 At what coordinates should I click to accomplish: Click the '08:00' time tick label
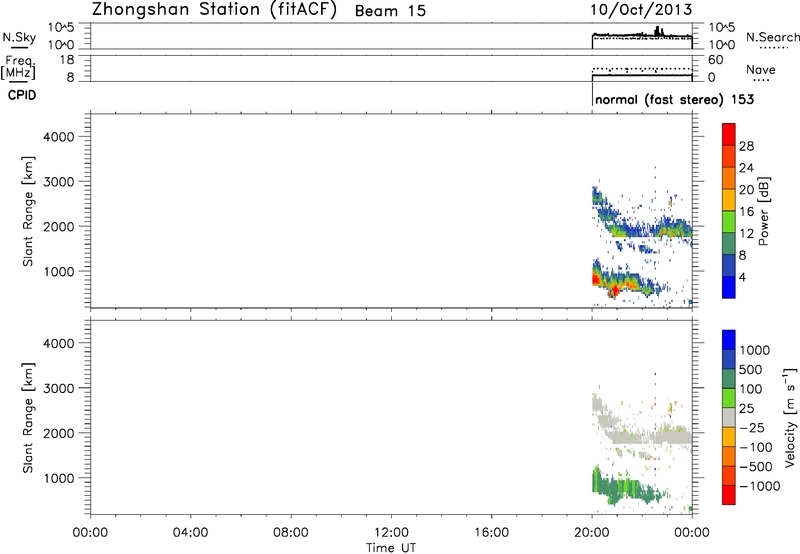click(290, 533)
